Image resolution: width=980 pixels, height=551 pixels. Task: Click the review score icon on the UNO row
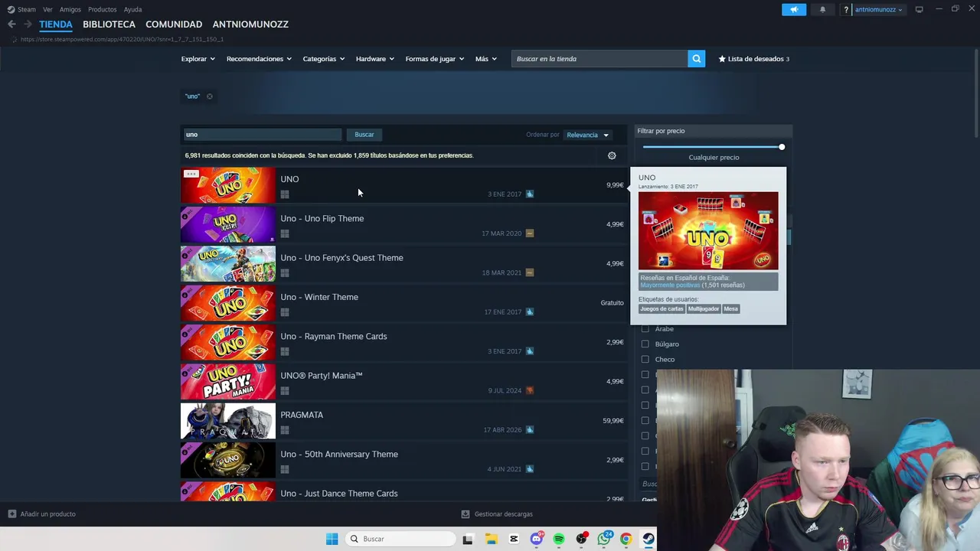coord(530,194)
